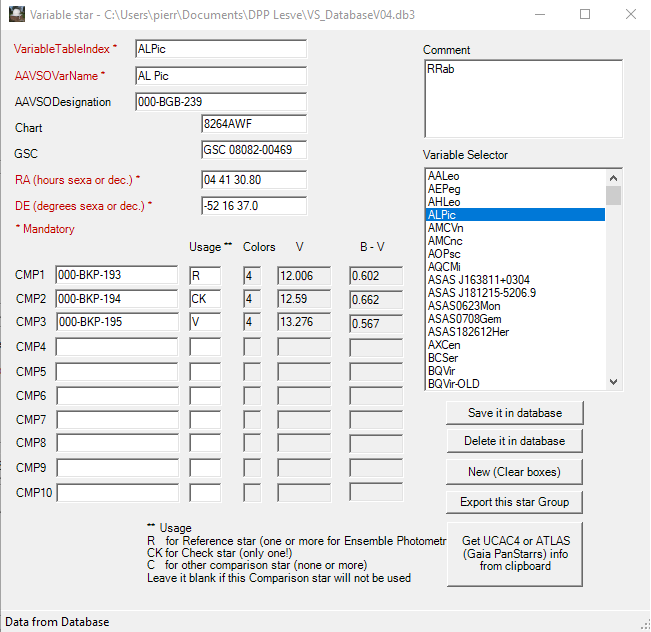Click CMP2 designation field 000-BKP-194
Screen dimensions: 651x632
click(117, 299)
